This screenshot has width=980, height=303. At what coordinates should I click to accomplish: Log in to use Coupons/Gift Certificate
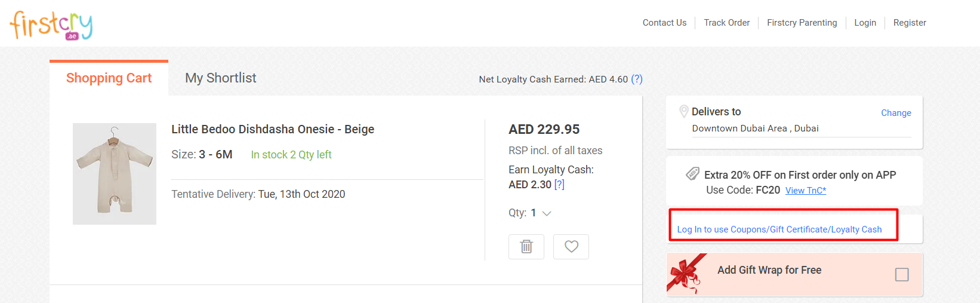tap(779, 229)
